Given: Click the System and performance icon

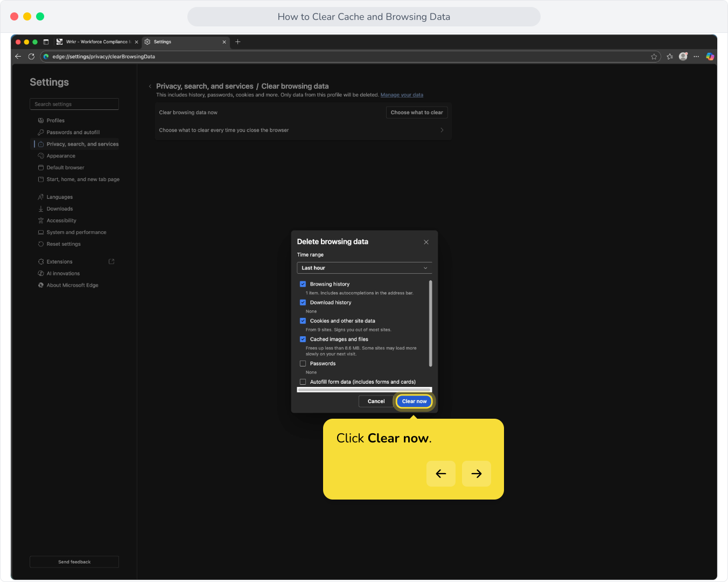Looking at the screenshot, I should (x=41, y=232).
